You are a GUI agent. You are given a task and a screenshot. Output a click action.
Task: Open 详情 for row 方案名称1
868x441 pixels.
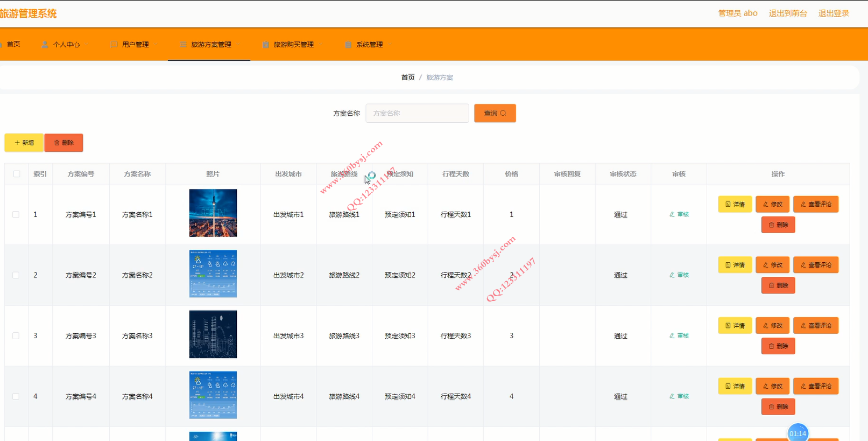[735, 204]
